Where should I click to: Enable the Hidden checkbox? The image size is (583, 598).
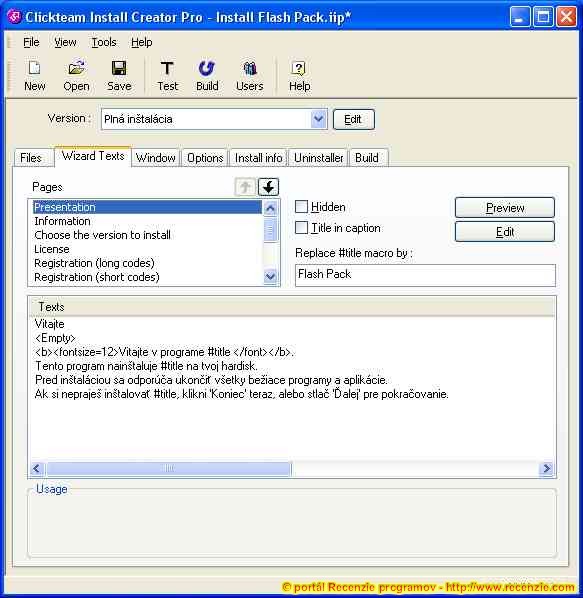301,207
